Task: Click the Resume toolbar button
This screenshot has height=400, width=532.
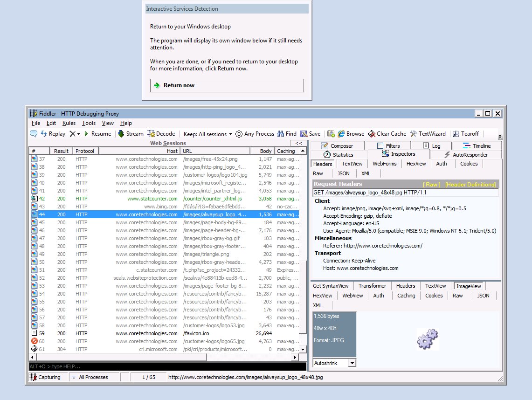Action: (x=97, y=134)
